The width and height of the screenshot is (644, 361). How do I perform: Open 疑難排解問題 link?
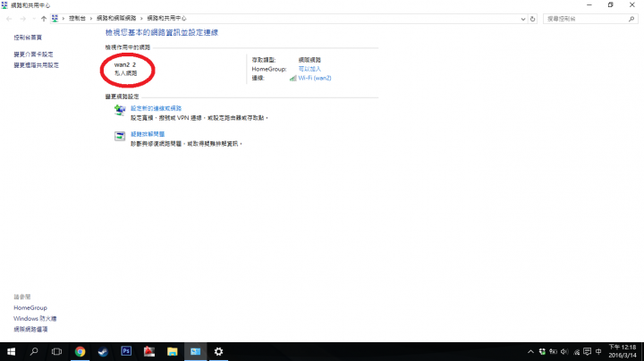click(148, 134)
